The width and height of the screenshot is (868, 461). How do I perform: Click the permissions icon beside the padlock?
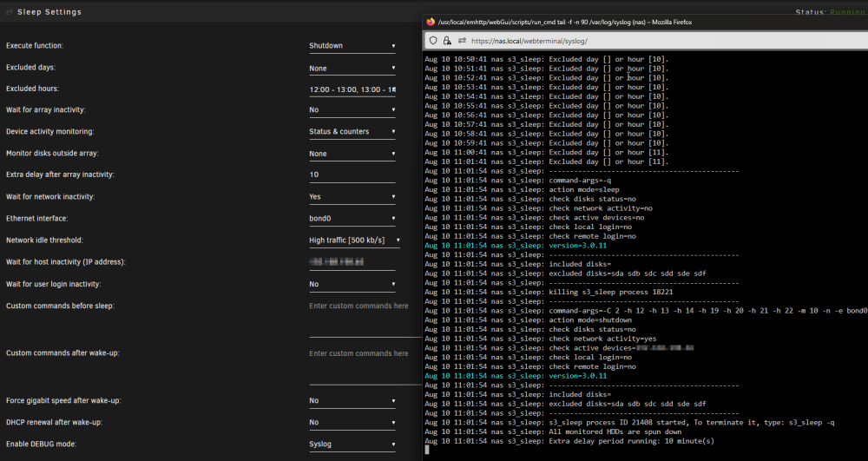tap(463, 41)
